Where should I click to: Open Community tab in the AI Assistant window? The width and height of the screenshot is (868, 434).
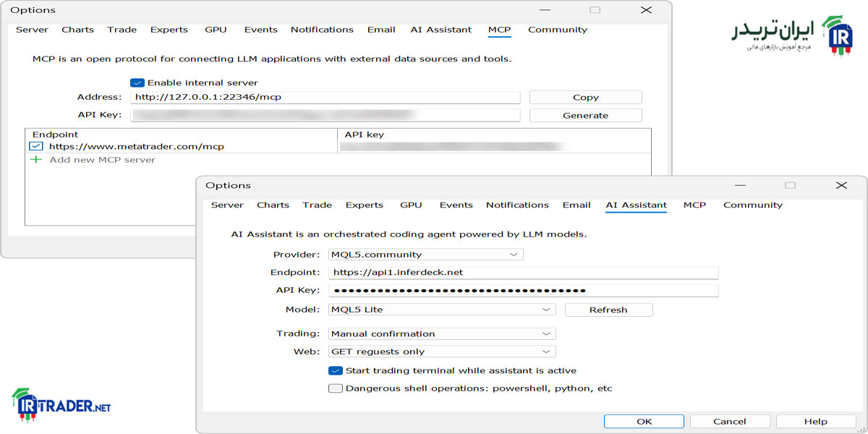752,205
